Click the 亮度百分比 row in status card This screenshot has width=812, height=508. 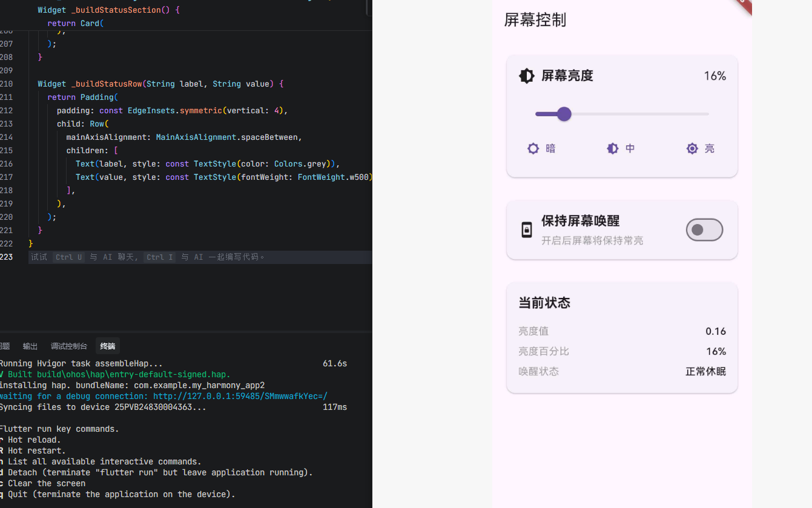coord(543,351)
